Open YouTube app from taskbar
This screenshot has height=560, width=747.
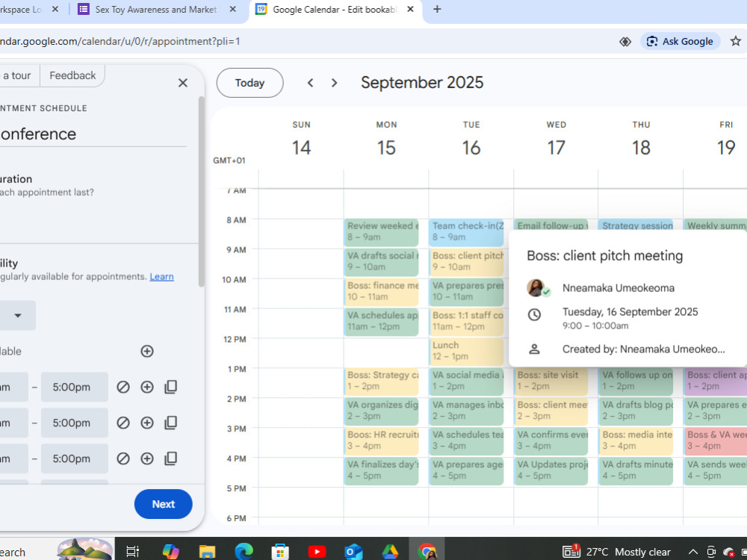click(317, 552)
